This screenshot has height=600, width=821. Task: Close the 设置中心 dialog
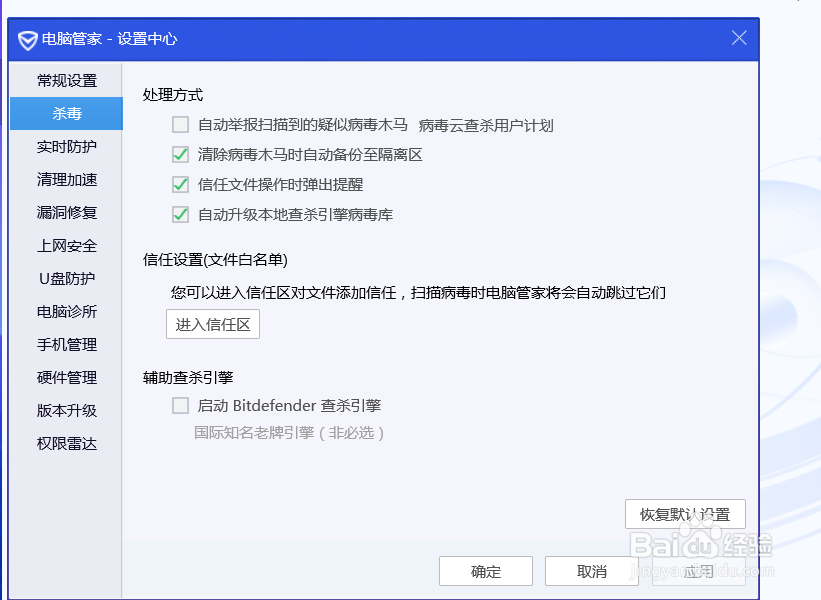[739, 38]
